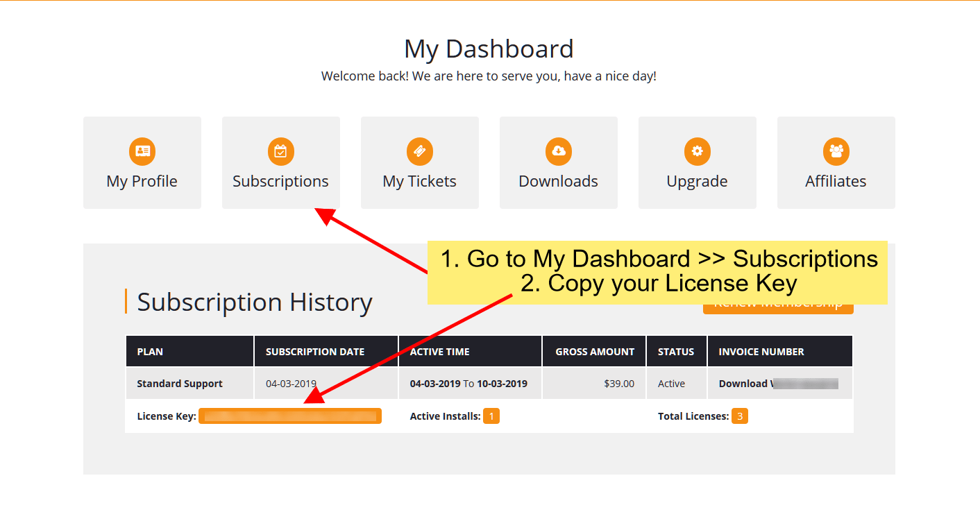
Task: Select the Standard Support plan cell
Action: pyautogui.click(x=189, y=384)
